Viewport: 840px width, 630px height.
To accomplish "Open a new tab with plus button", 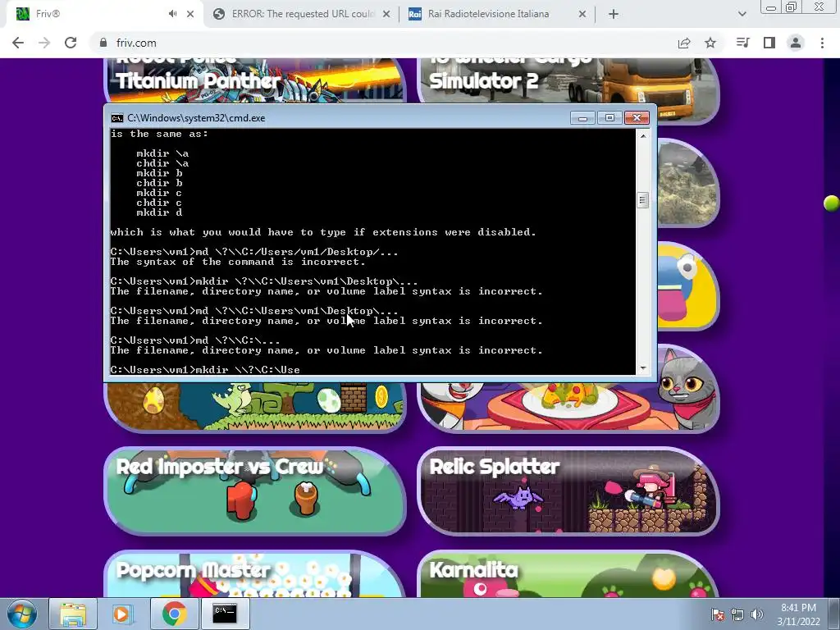I will (x=614, y=14).
